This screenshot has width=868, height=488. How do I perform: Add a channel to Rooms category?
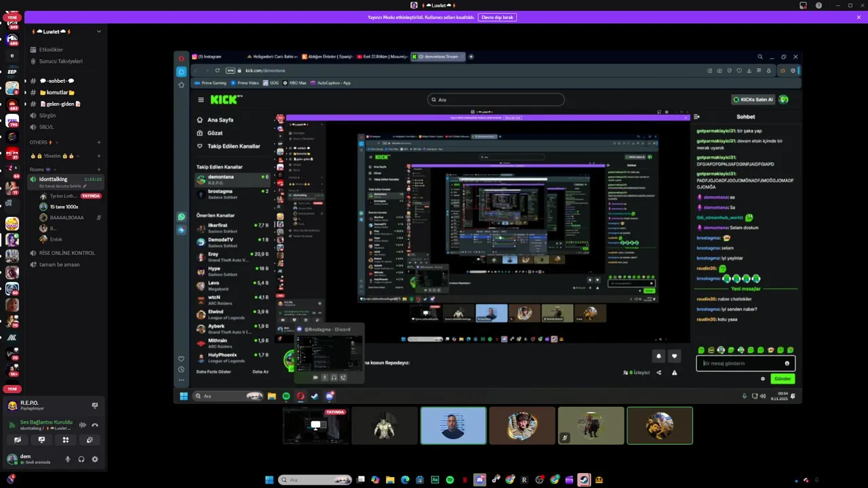(98, 169)
